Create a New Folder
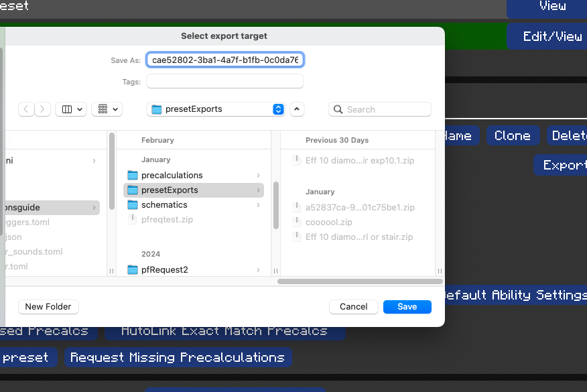The width and height of the screenshot is (587, 392). [48, 306]
